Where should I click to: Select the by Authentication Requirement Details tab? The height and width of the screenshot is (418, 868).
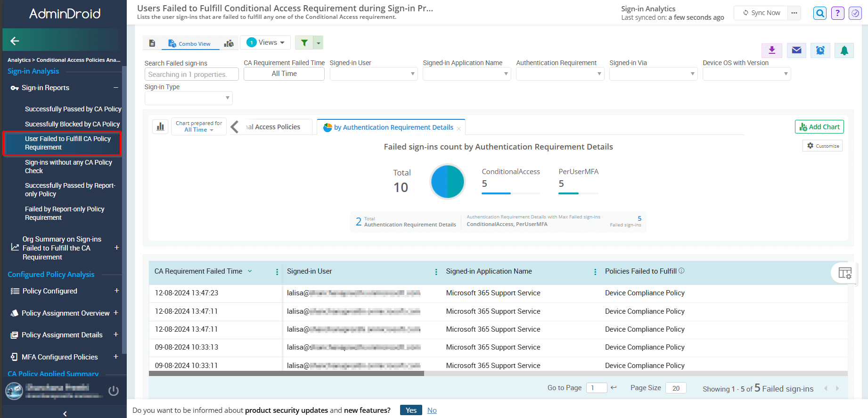pos(393,127)
